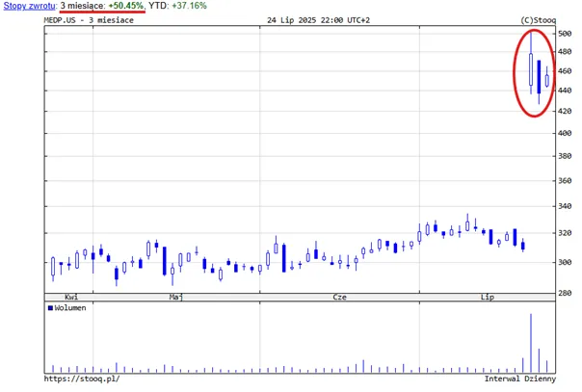This screenshot has height=392, width=582.
Task: Click the blue Wolumen legend square
Action: [50, 308]
